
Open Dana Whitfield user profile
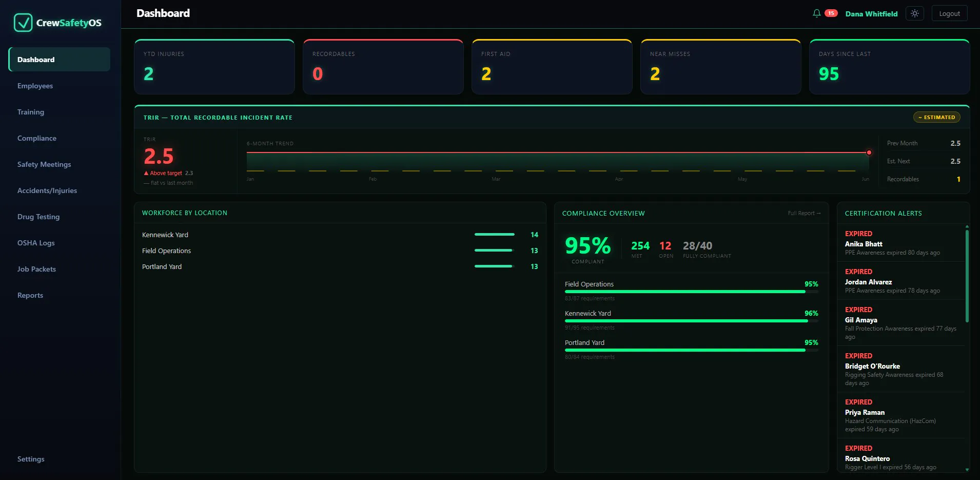pyautogui.click(x=871, y=14)
